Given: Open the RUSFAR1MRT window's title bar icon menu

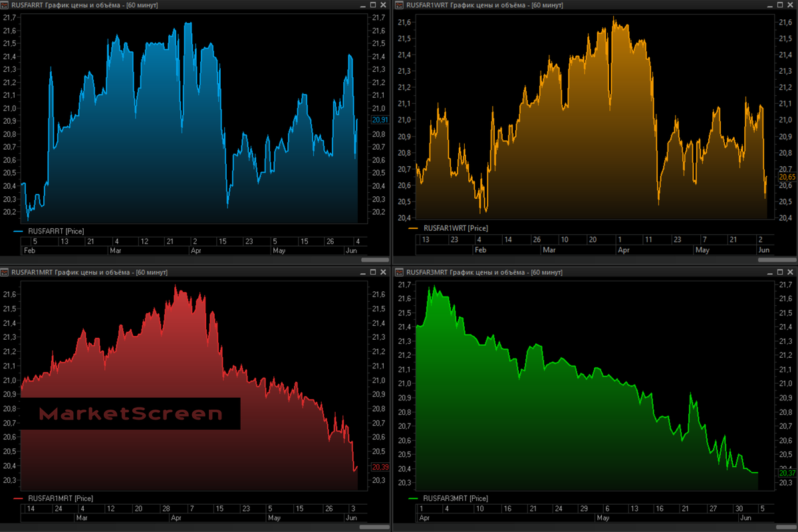Looking at the screenshot, I should click(5, 272).
